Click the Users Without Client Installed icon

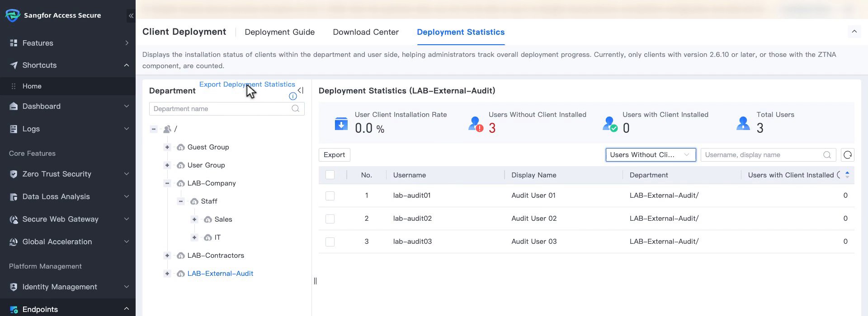pyautogui.click(x=476, y=124)
